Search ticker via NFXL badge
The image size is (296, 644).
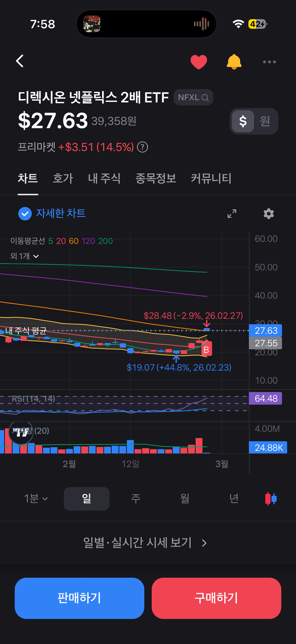(193, 97)
